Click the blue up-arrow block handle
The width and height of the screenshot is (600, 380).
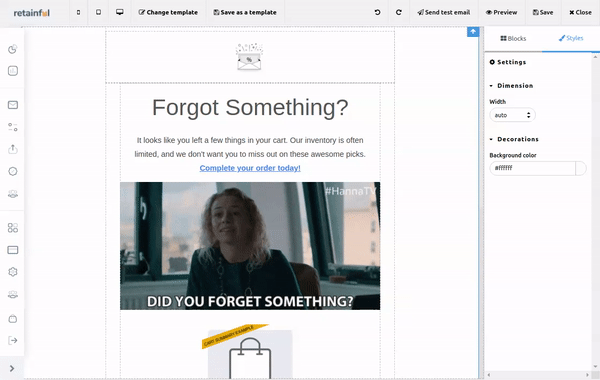tap(473, 32)
